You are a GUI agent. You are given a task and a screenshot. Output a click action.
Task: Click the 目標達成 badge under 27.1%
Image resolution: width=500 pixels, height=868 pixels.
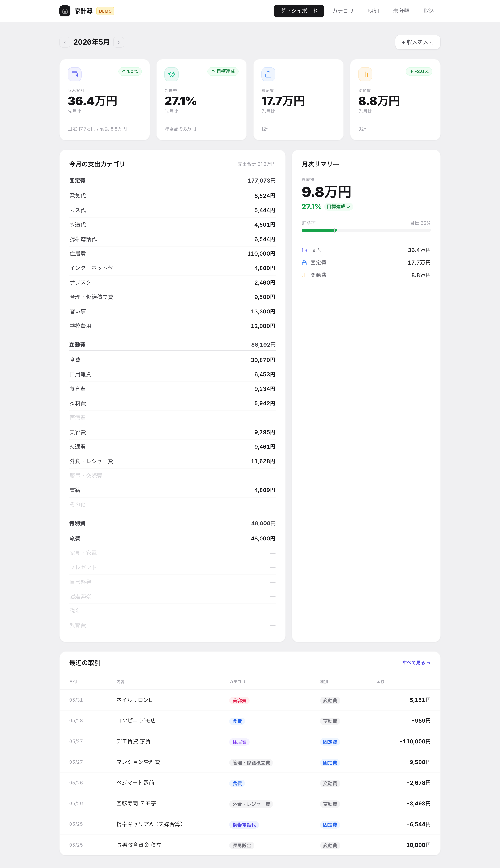tap(339, 207)
